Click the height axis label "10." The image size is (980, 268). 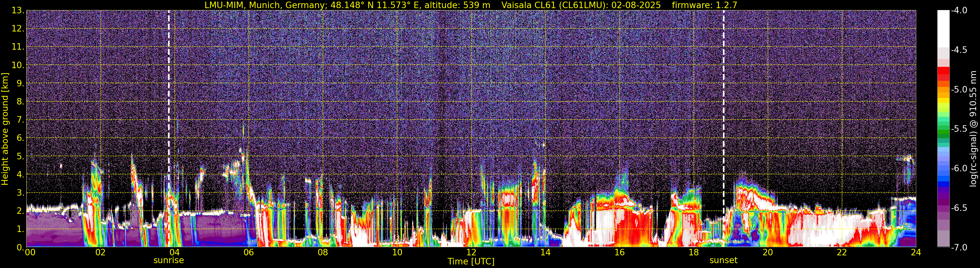(x=18, y=65)
